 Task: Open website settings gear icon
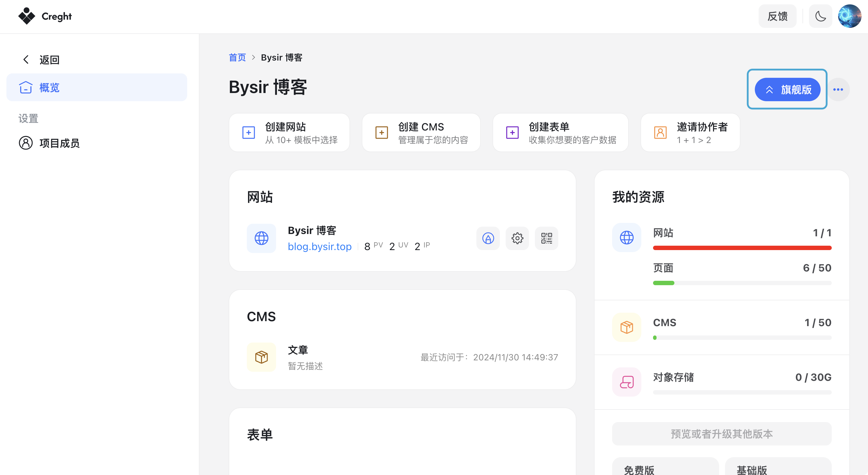[518, 238]
